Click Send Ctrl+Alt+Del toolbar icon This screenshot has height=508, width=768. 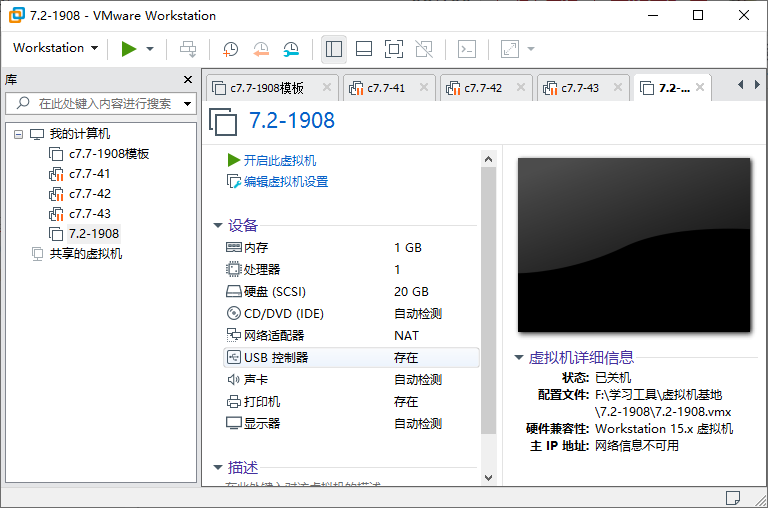tap(188, 48)
